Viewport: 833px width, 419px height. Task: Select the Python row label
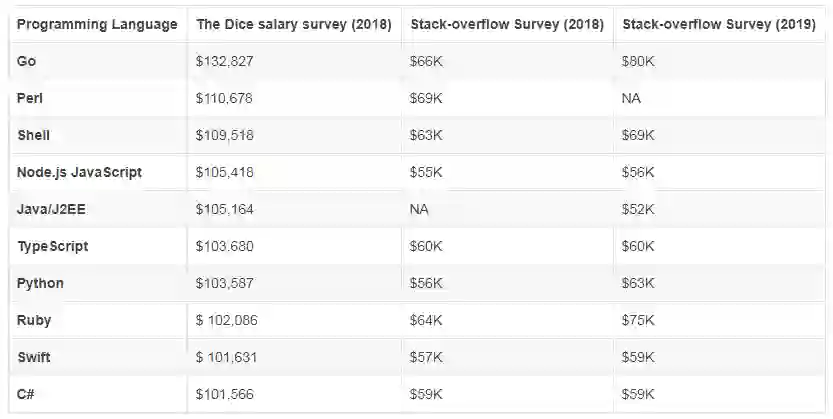coord(40,283)
